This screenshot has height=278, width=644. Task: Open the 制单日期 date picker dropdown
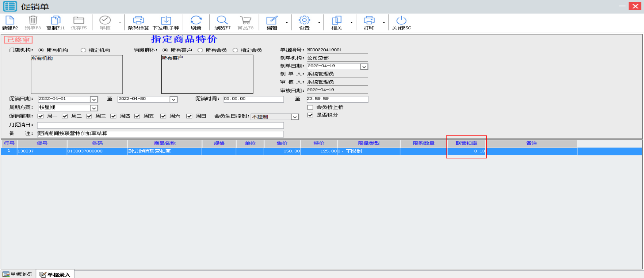pyautogui.click(x=364, y=67)
